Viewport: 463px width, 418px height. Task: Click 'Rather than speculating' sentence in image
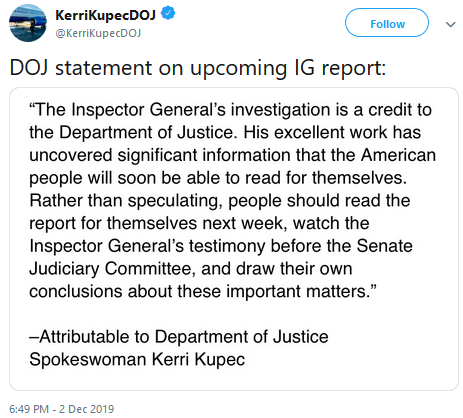[x=220, y=201]
